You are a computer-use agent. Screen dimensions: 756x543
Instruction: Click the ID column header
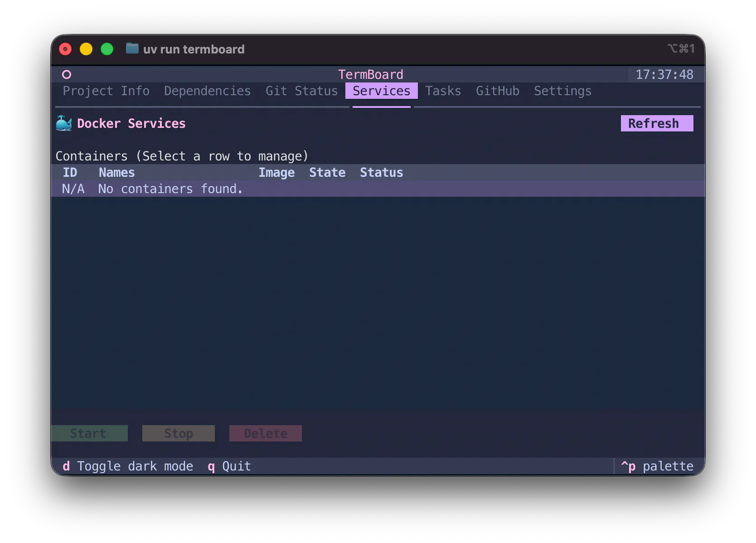70,172
